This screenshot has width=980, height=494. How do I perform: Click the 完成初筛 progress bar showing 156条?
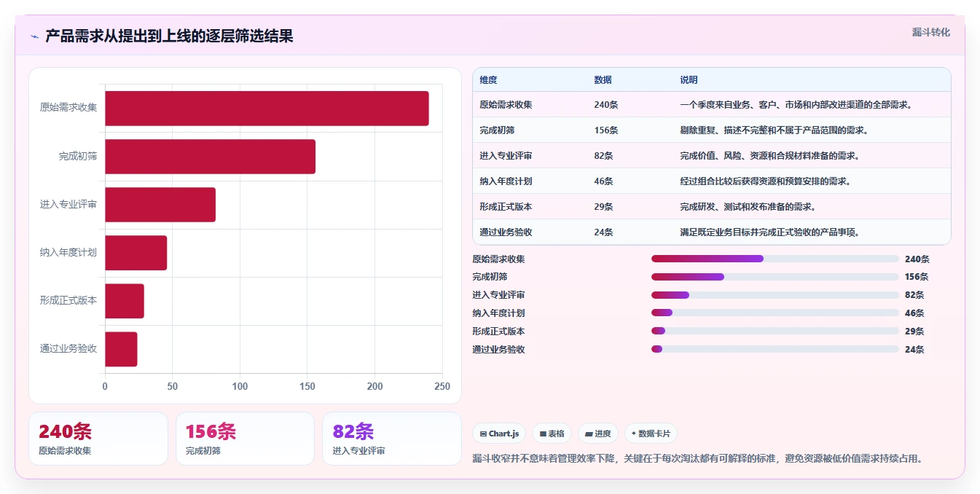pos(775,277)
